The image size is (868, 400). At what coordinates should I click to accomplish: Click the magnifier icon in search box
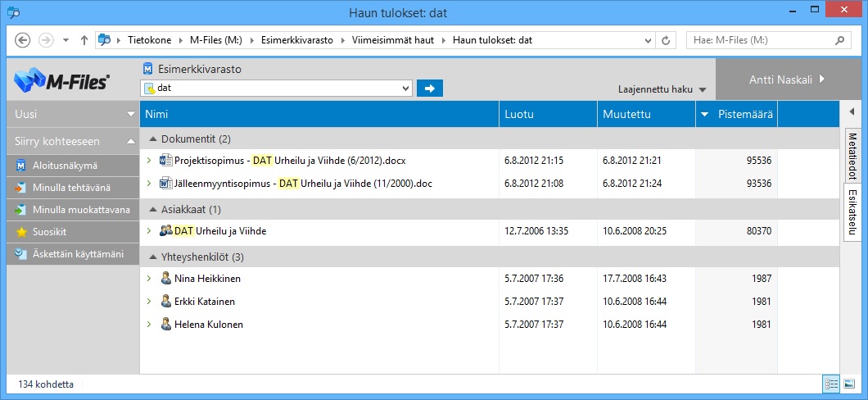click(x=840, y=40)
